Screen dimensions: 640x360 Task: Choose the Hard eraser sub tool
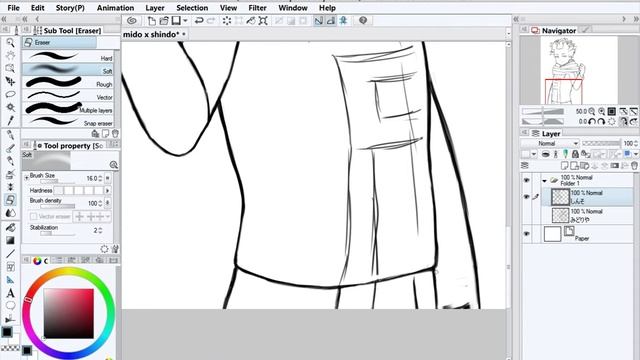(x=68, y=57)
